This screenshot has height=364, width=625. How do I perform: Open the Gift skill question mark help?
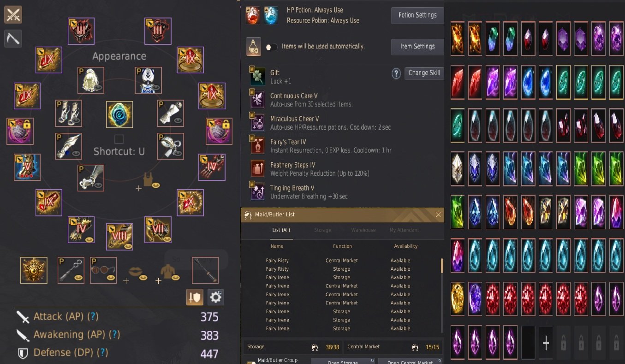coord(396,73)
